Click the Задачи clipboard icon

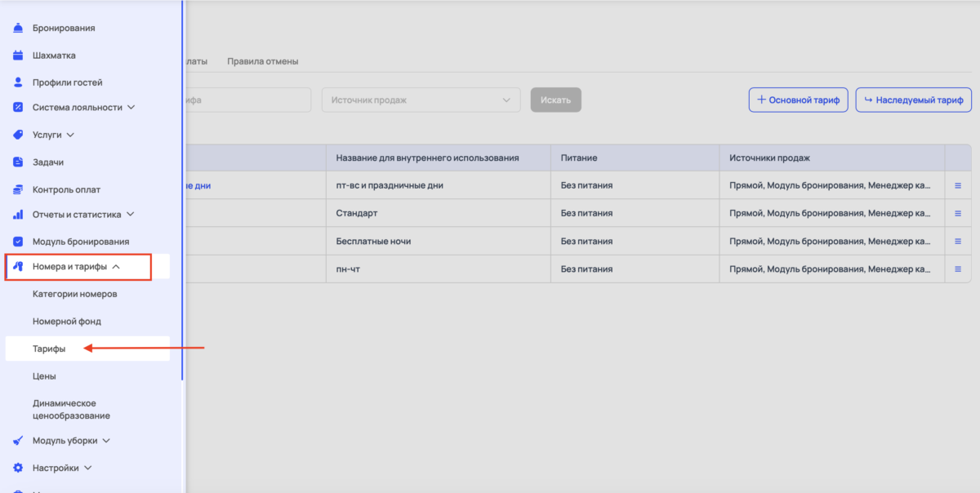(x=18, y=162)
